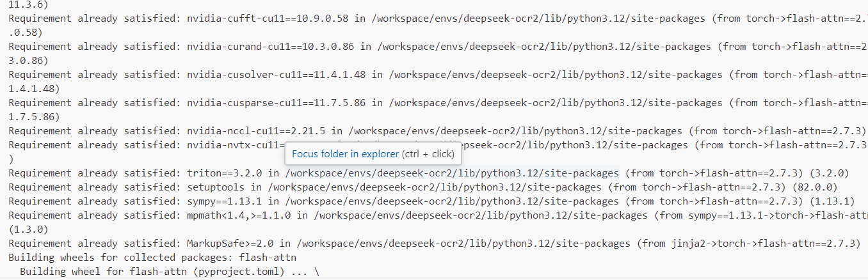868x280 pixels.
Task: Open the site-packages path on the nvidia-cusolver-cu11 line
Action: [x=555, y=75]
